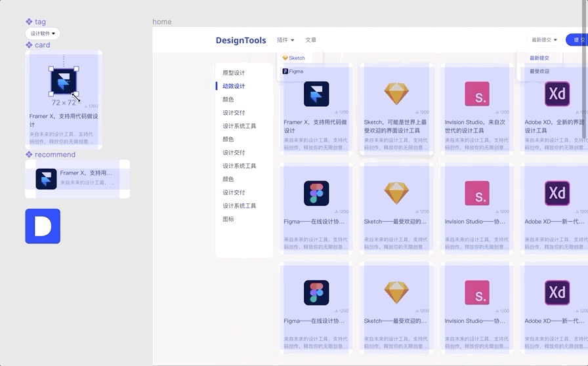The image size is (588, 366).
Task: Click the small Sketch diamond icon in the 插件 menu
Action: click(285, 58)
